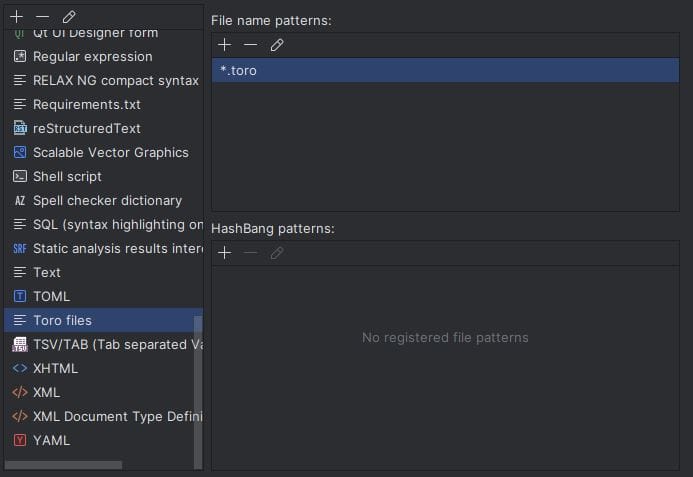Screen dimensions: 693x477
Task: Click the file types vertical scrollbar
Action: [198, 390]
